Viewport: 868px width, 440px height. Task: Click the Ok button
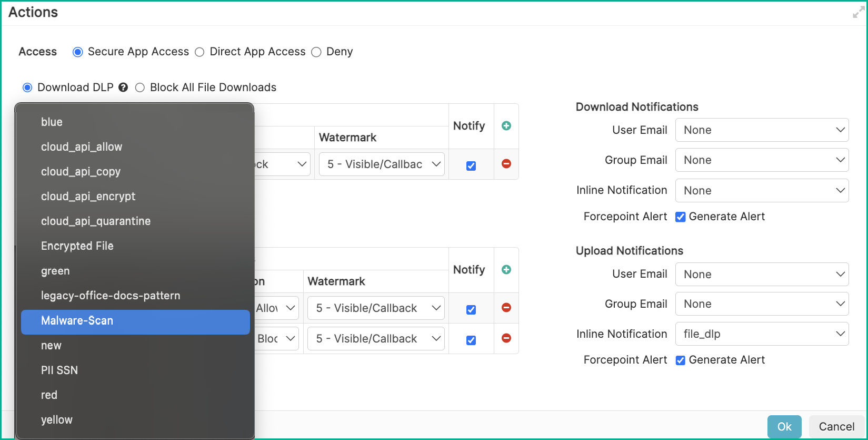point(784,427)
